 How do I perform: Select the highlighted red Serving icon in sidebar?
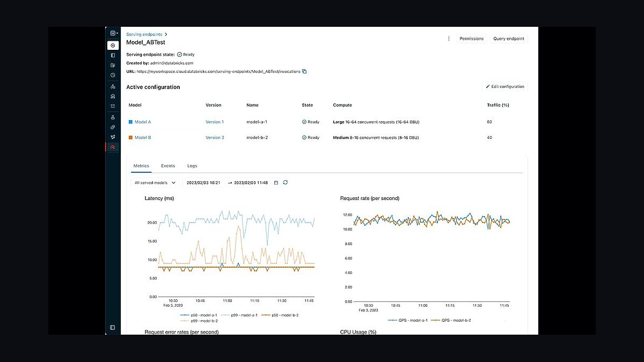(x=113, y=147)
